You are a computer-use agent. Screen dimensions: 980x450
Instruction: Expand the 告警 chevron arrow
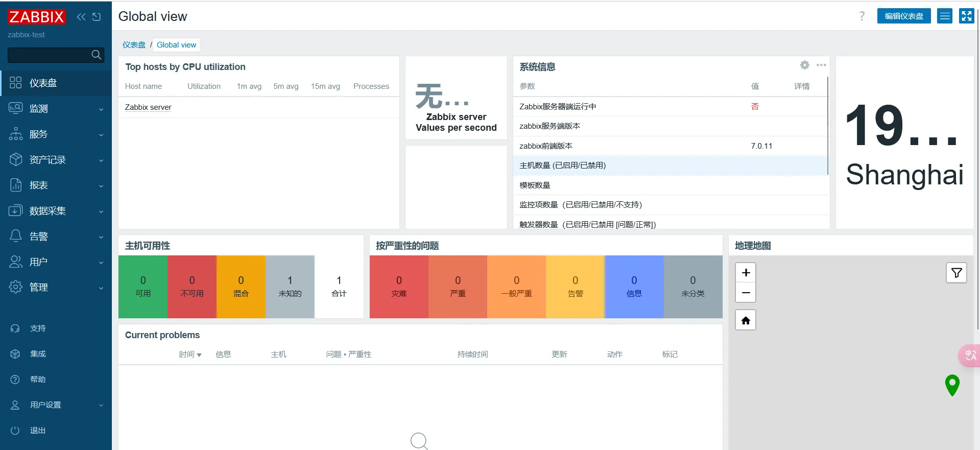pyautogui.click(x=101, y=237)
